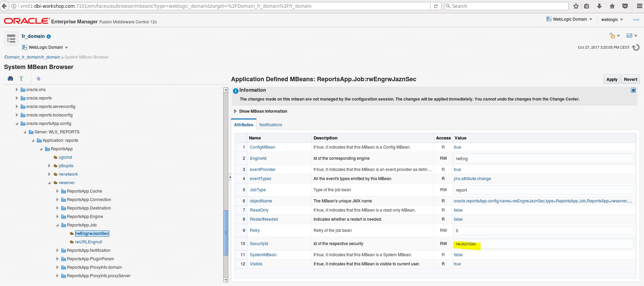The image size is (644, 286).
Task: Open the recording image icon menu
Action: click(631, 36)
